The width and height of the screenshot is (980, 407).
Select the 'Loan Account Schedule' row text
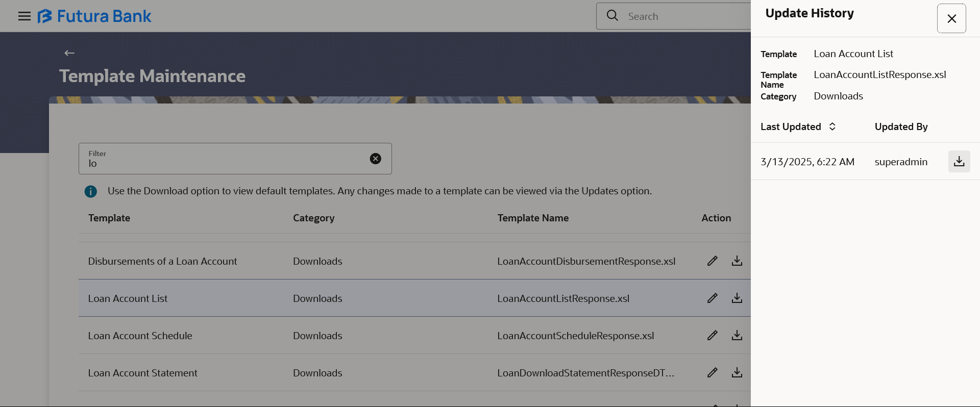pos(140,336)
